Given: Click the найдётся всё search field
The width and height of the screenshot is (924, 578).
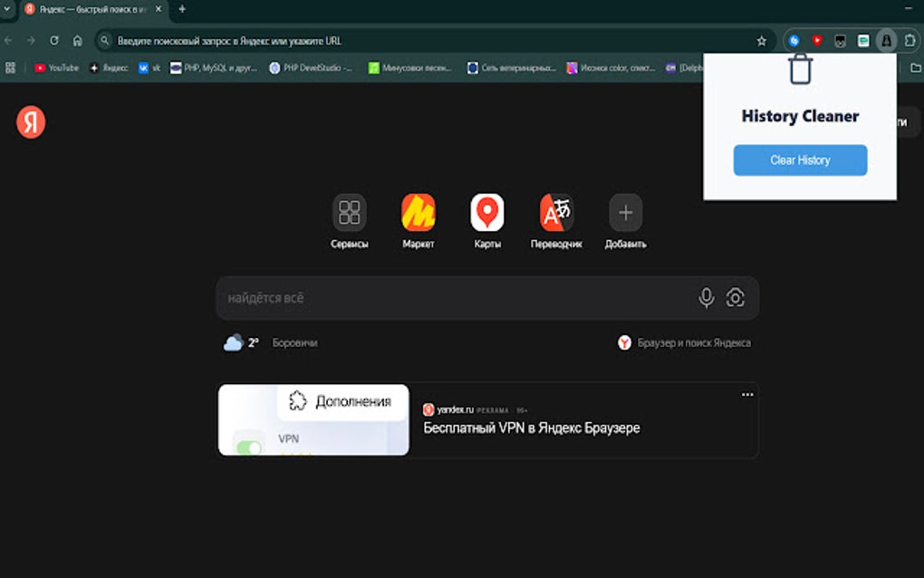Looking at the screenshot, I should click(408, 297).
